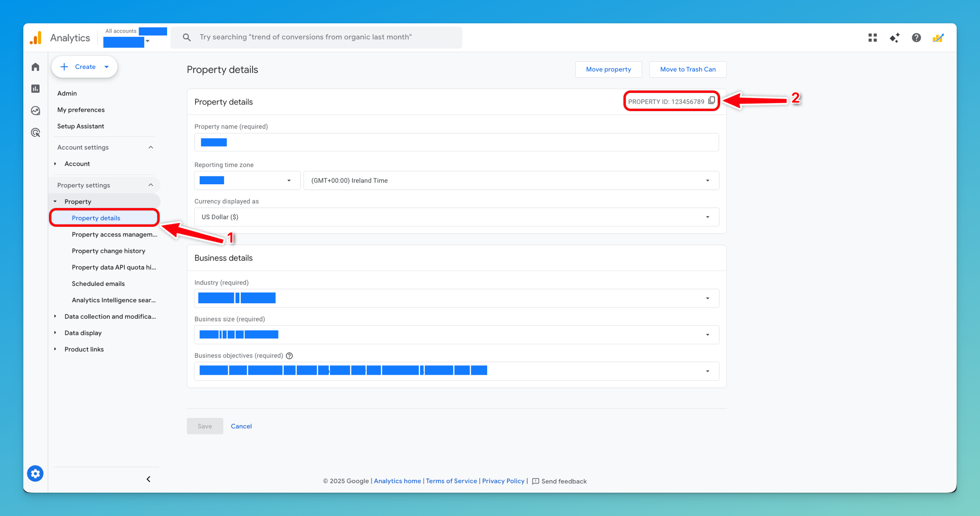Open the Reports section icon

point(35,88)
